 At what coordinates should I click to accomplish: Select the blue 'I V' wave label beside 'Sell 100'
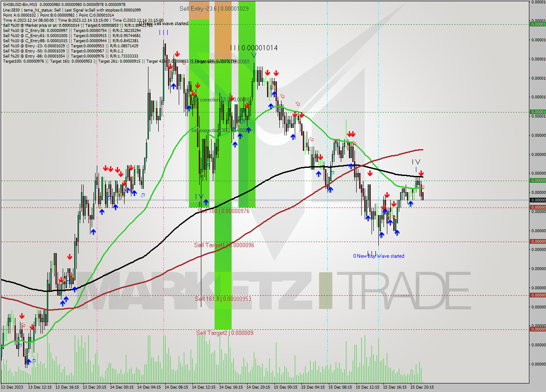tap(200, 196)
